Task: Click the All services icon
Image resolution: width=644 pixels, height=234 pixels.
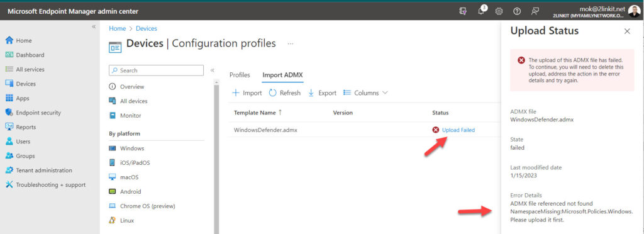Action: pyautogui.click(x=9, y=69)
